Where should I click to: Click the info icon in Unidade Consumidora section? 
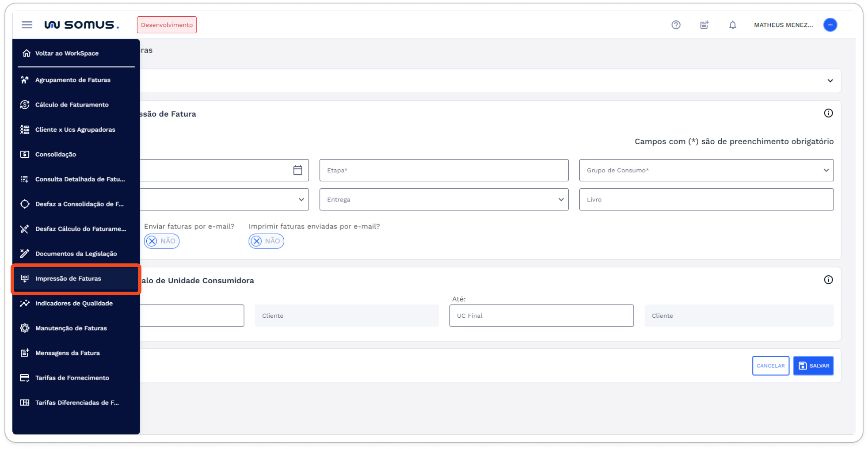(x=829, y=279)
